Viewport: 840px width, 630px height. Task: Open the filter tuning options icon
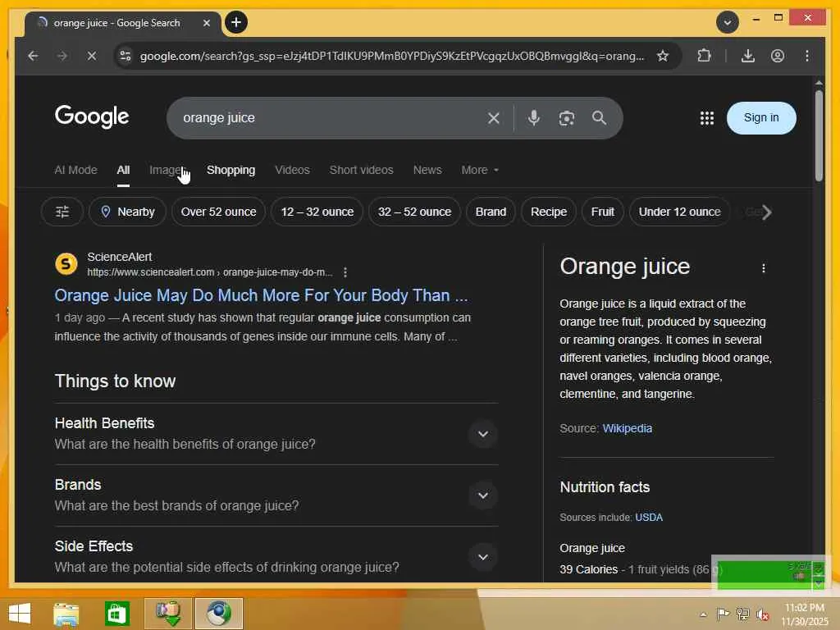pyautogui.click(x=62, y=212)
